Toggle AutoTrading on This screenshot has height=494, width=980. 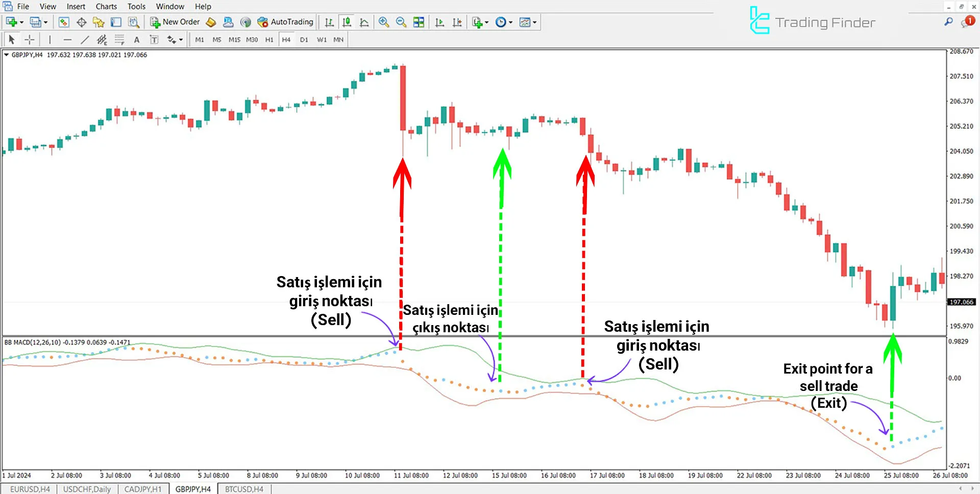click(286, 22)
